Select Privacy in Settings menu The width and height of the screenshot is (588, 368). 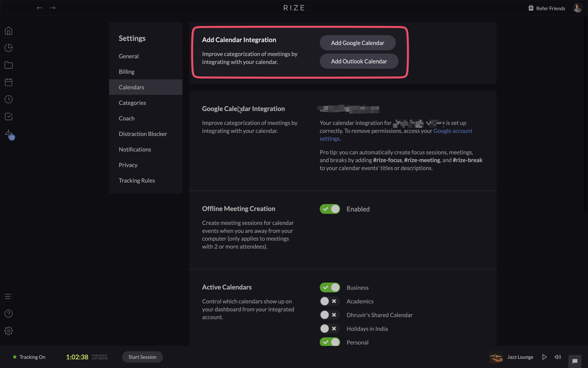coord(146,165)
